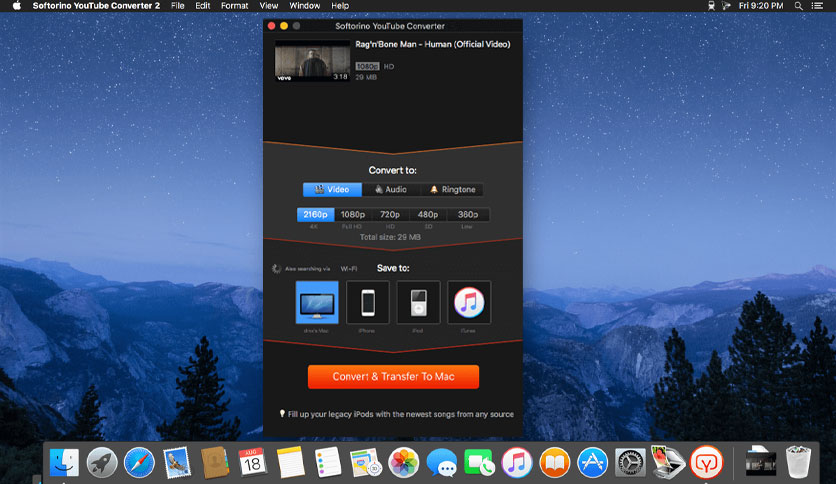
Task: Open the folder stack in the dock
Action: point(760,462)
